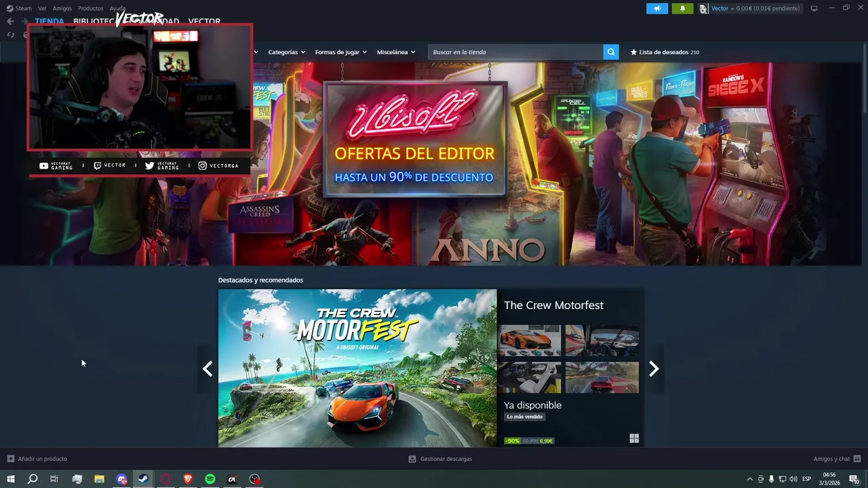Switch to the TIENDA tab
Viewport: 868px width, 488px height.
pyautogui.click(x=50, y=21)
